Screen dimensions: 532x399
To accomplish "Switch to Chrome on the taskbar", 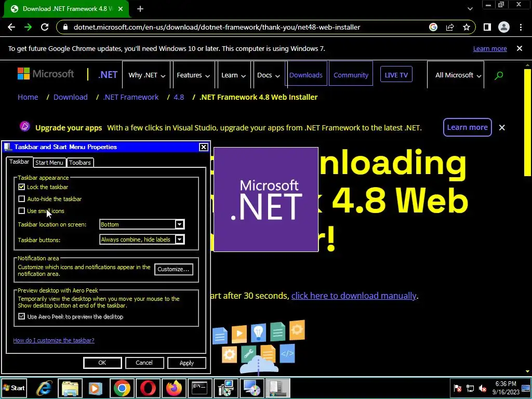I will [x=122, y=388].
